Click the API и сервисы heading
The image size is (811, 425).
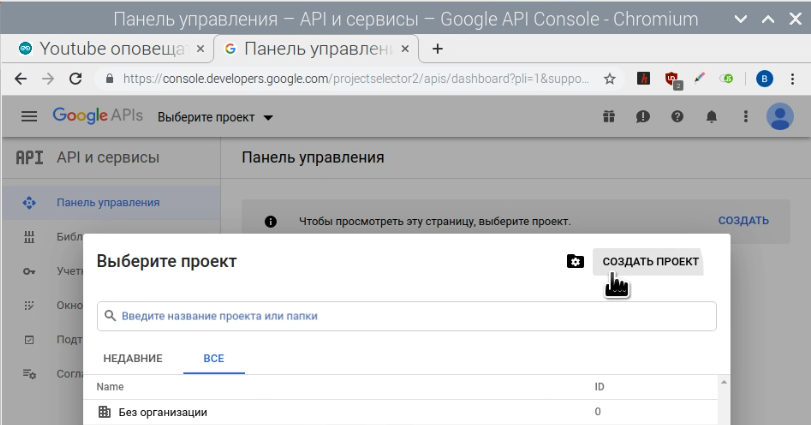(108, 158)
